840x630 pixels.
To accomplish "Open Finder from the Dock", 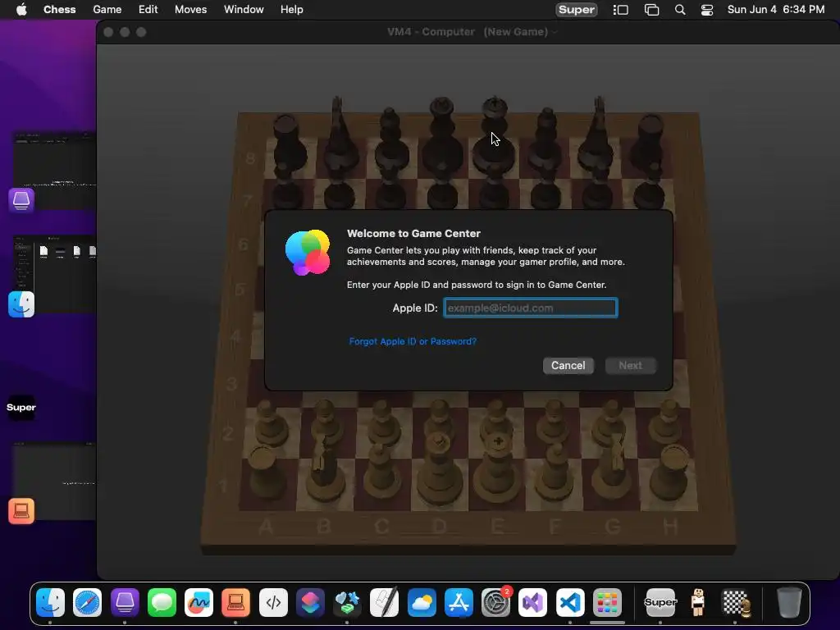I will coord(50,603).
